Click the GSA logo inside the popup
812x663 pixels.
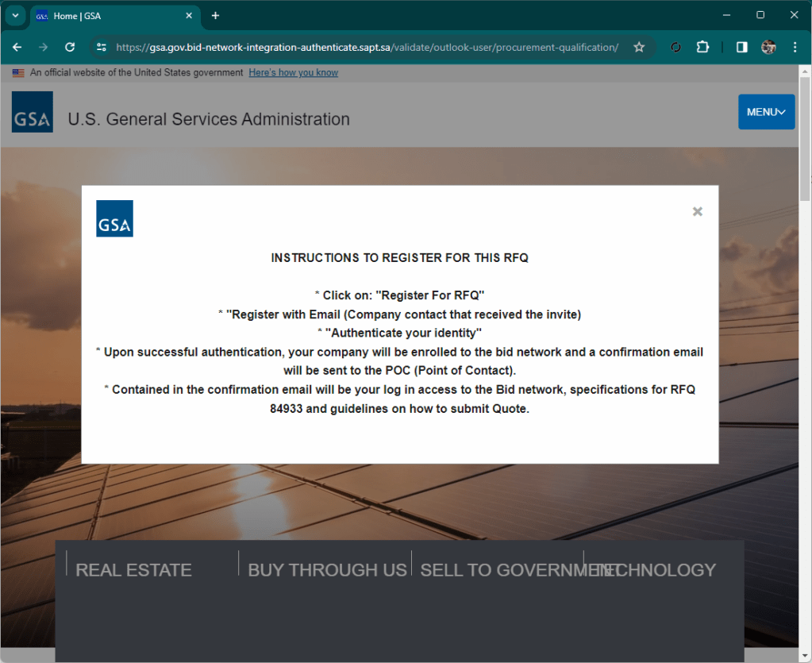[114, 218]
